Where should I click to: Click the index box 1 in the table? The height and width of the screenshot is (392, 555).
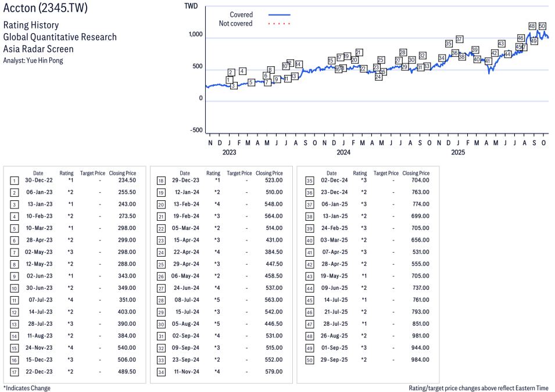14,181
